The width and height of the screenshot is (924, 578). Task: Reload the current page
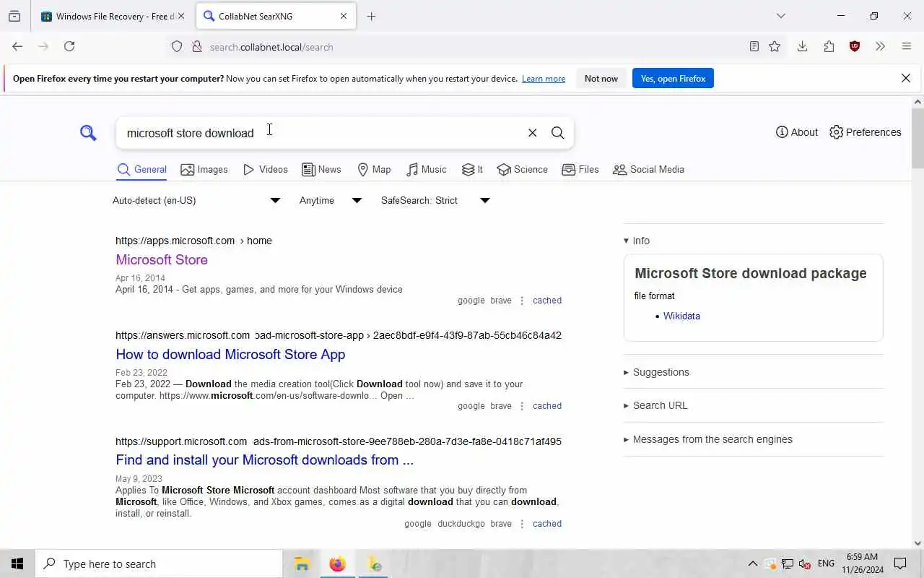click(x=69, y=46)
